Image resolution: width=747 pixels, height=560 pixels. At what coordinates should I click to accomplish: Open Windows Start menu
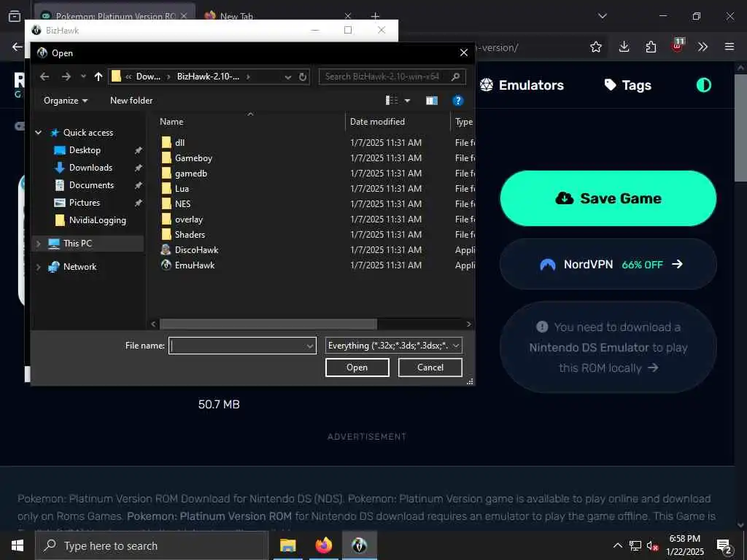[18, 545]
